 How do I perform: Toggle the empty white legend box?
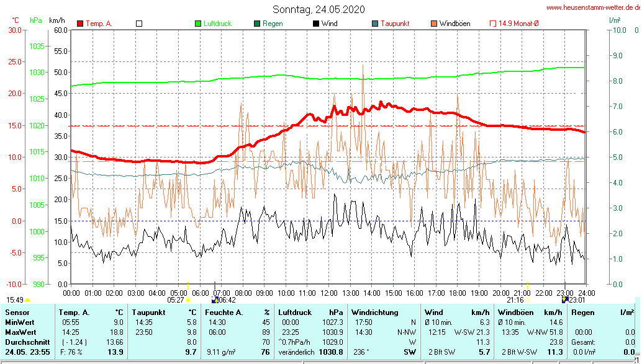click(139, 24)
